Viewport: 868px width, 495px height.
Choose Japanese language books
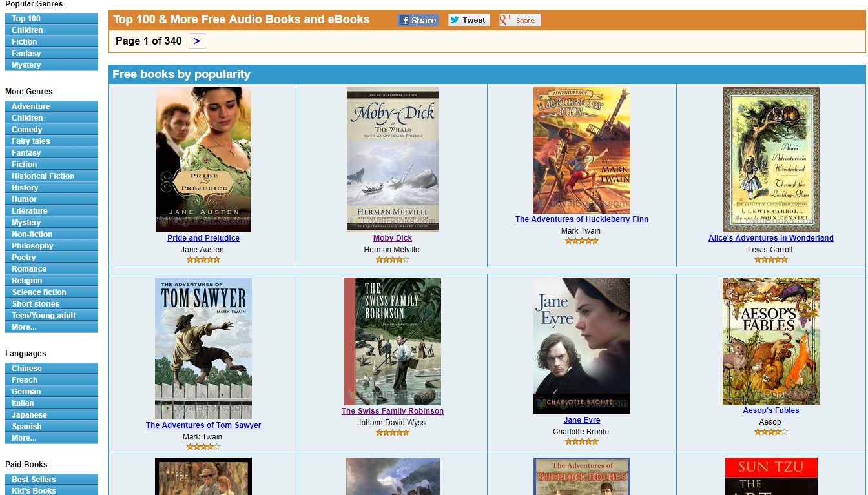pos(52,415)
